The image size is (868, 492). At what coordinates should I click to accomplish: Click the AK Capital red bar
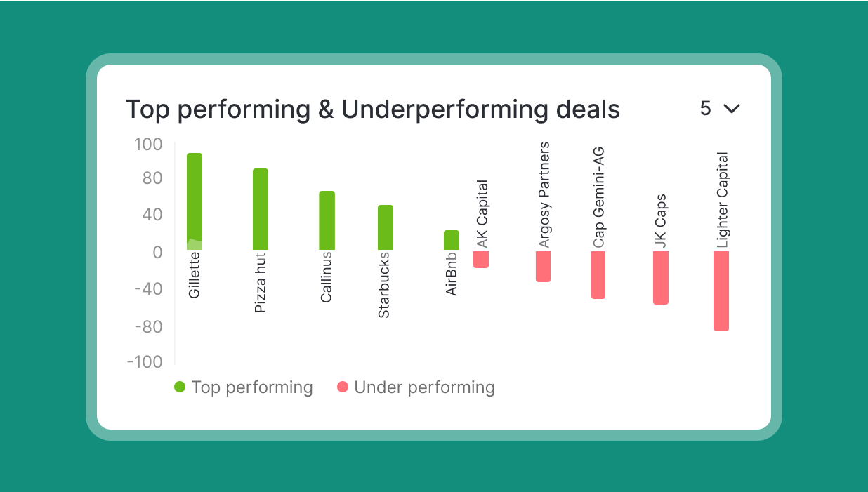click(481, 259)
